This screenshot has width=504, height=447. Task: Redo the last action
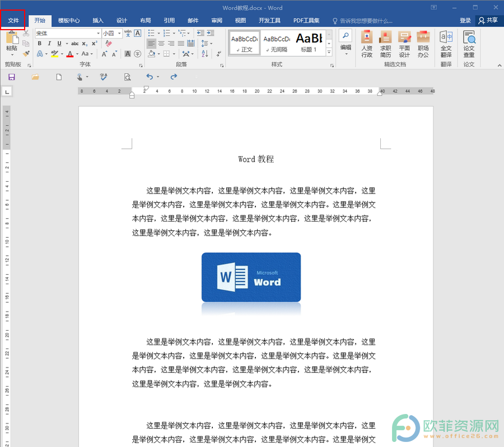(174, 77)
